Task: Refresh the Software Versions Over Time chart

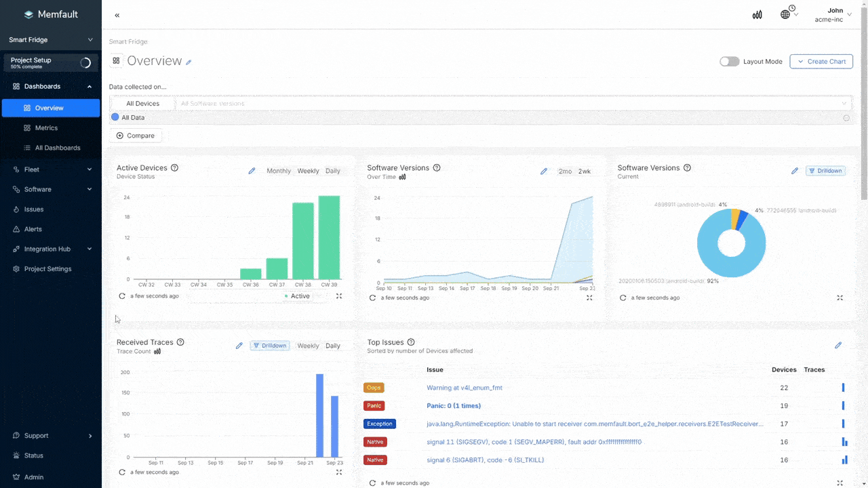Action: click(372, 298)
